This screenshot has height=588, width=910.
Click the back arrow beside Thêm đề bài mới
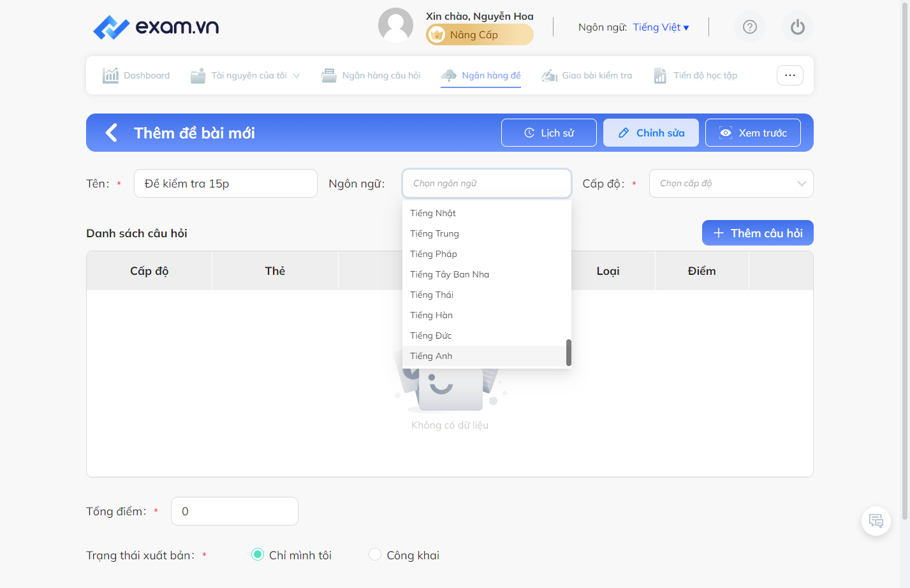[x=112, y=133]
